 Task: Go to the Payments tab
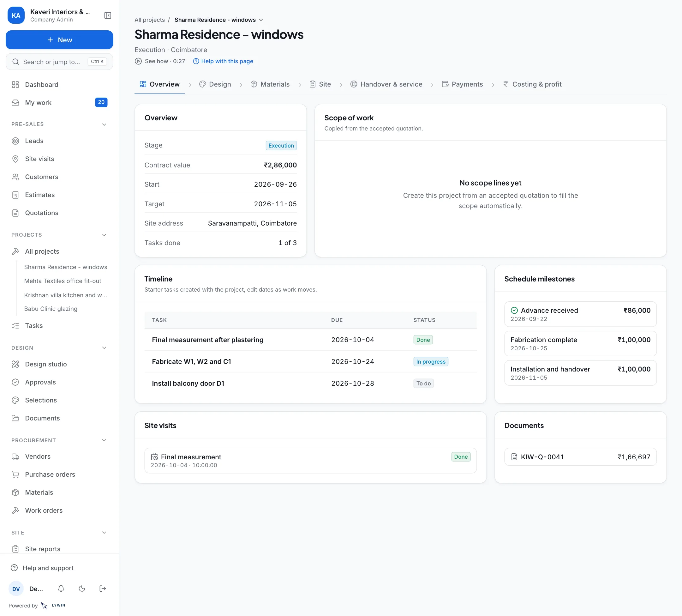[463, 84]
